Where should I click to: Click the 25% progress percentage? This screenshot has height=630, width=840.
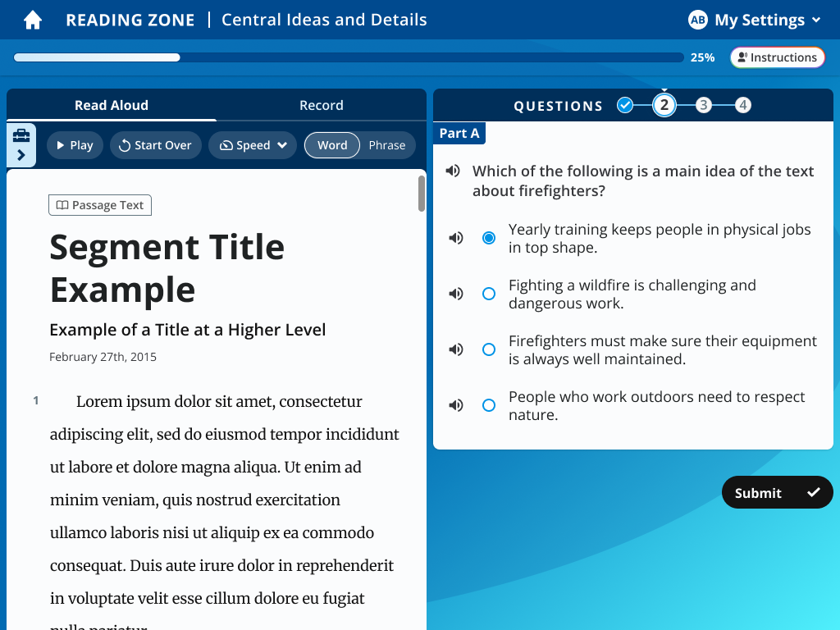[702, 57]
